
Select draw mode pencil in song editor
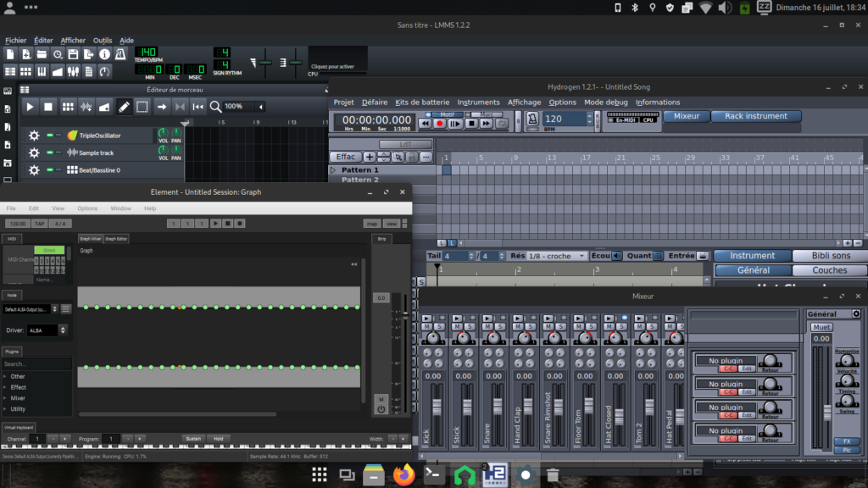coord(124,107)
